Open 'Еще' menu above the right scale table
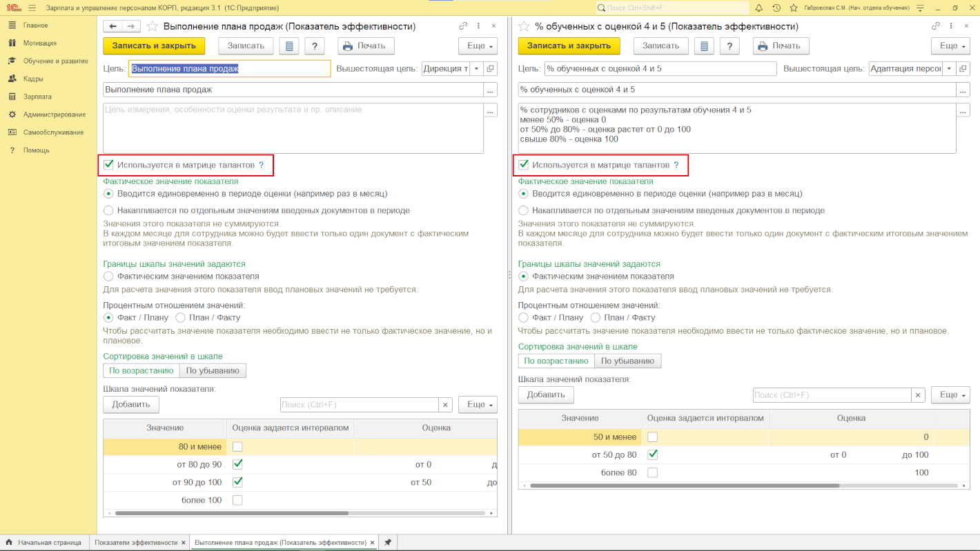The height and width of the screenshot is (551, 980). point(950,394)
